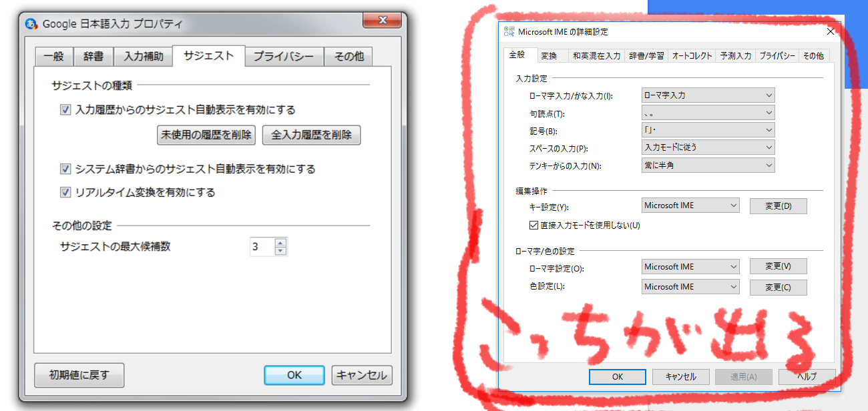Image resolution: width=868 pixels, height=411 pixels.
Task: Toggle システム辞書からのサジェスト自動表示 checkbox
Action: click(65, 169)
